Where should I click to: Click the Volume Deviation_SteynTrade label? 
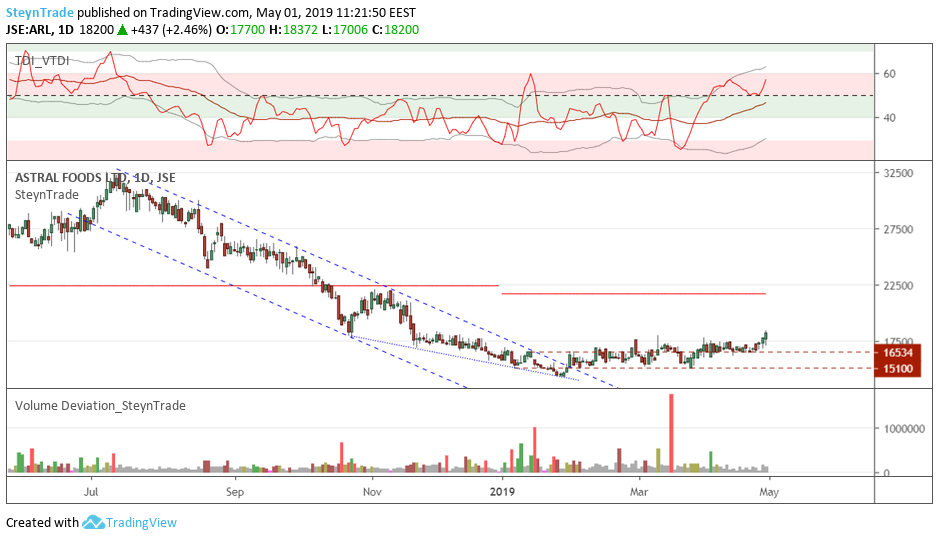(x=100, y=406)
